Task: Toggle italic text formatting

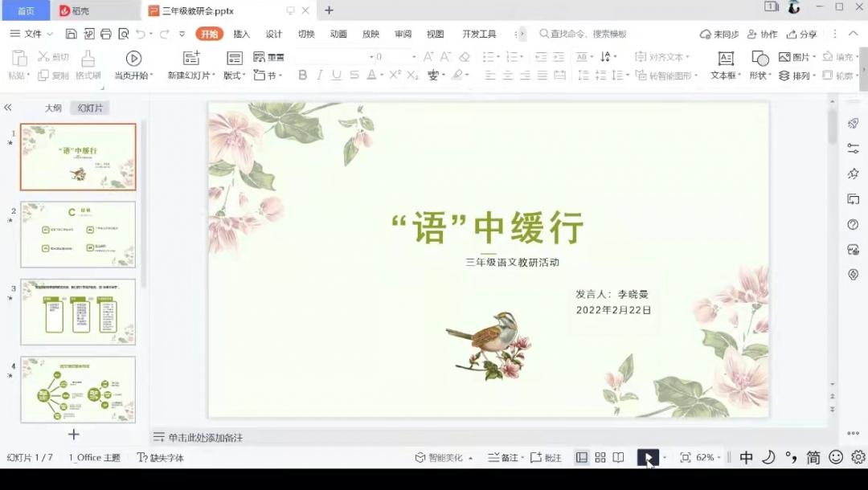Action: 319,75
